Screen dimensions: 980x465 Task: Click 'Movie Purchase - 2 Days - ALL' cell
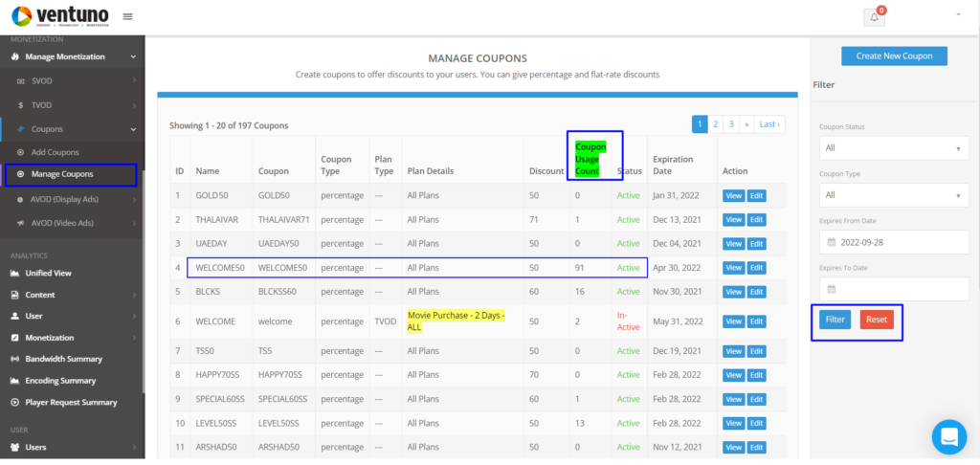[456, 321]
